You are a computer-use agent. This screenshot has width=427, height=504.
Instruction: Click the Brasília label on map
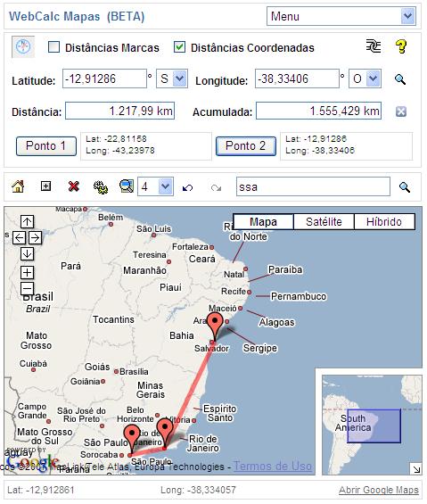(x=134, y=372)
